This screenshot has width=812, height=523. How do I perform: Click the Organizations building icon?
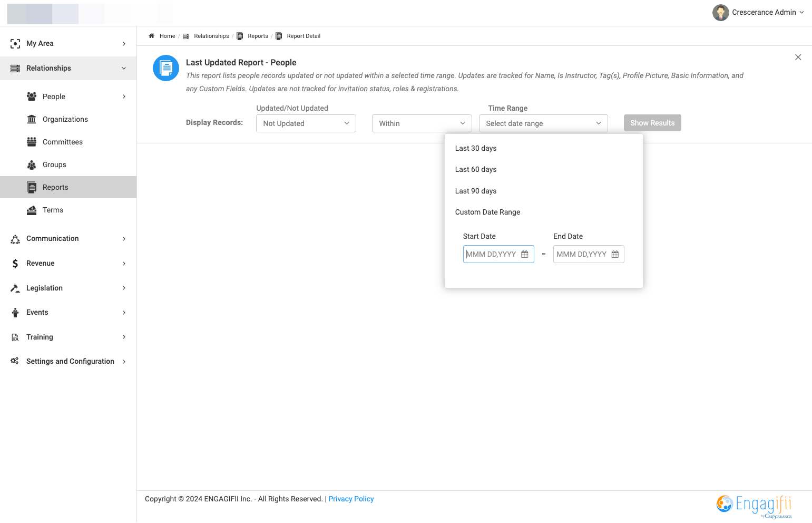[32, 119]
